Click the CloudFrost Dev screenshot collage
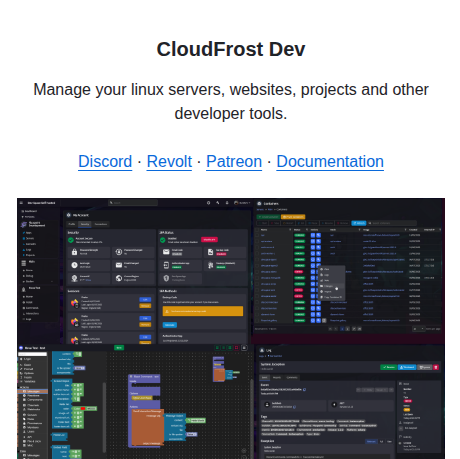460x459 pixels. [x=231, y=328]
